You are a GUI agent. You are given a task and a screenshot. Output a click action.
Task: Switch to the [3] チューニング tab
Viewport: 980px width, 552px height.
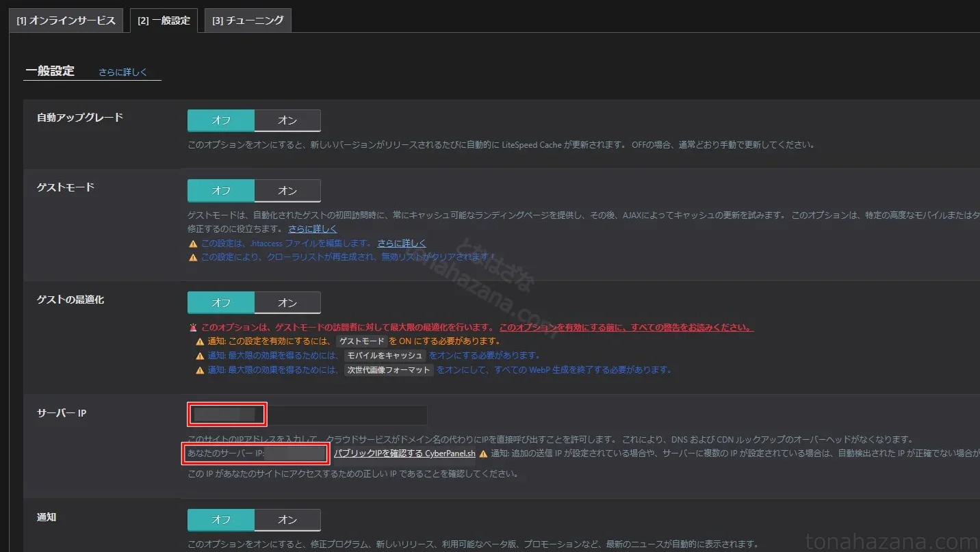click(248, 21)
